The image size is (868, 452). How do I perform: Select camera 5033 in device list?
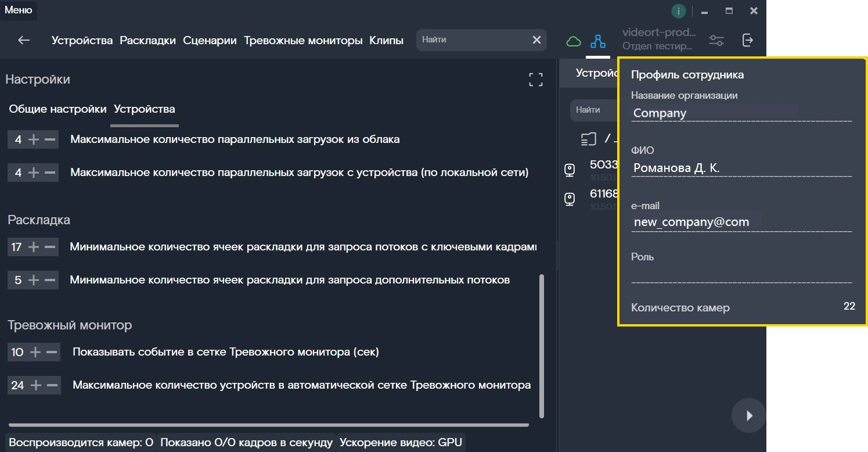591,170
